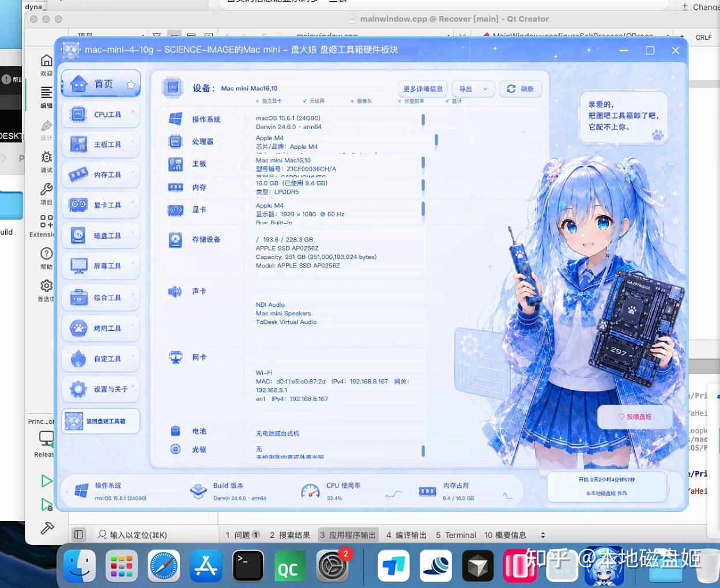
Task: Click the 蓝牙 status indicator
Action: tap(454, 101)
